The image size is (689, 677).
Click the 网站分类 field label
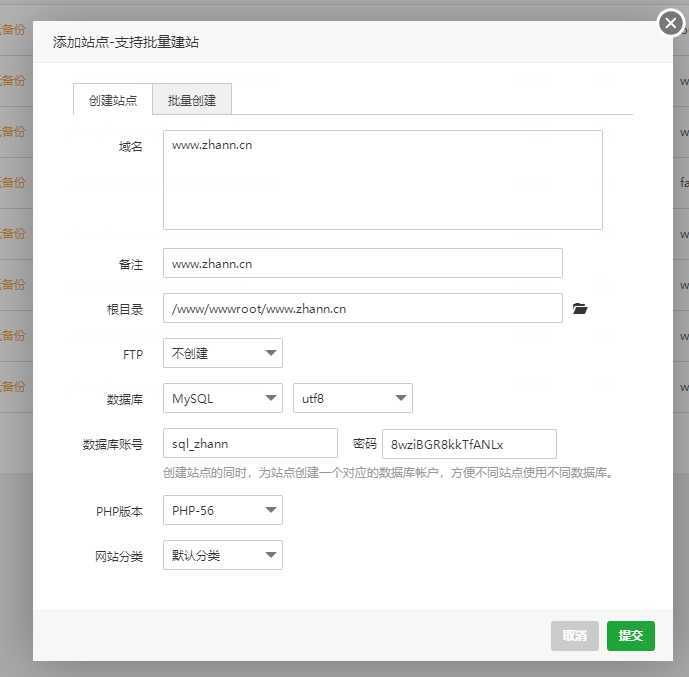(x=119, y=556)
